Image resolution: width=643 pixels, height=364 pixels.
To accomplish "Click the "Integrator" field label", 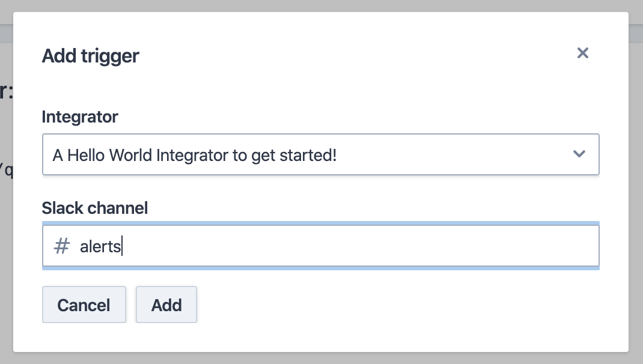I will pos(80,117).
